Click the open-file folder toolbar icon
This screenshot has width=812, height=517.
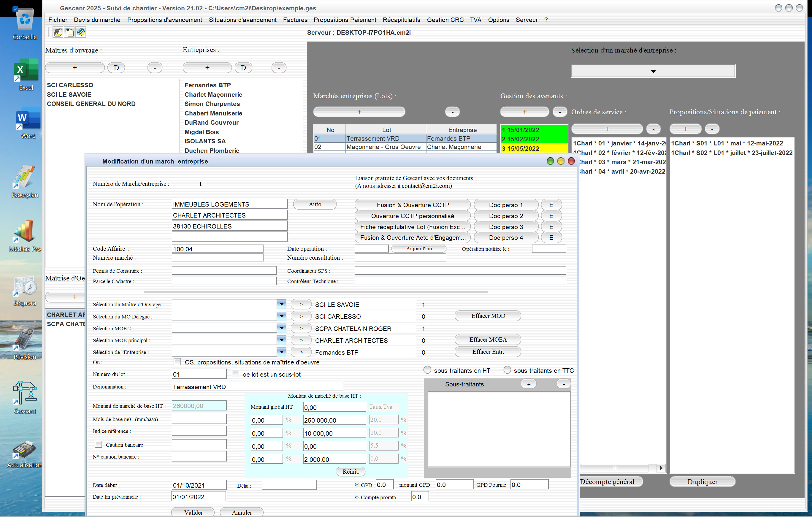(58, 32)
